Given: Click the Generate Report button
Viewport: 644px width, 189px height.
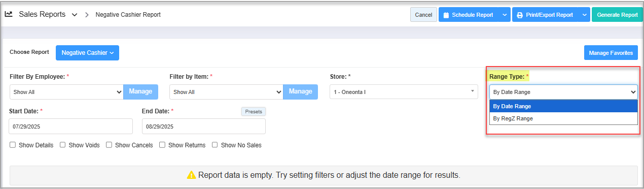Looking at the screenshot, I should pyautogui.click(x=617, y=15).
